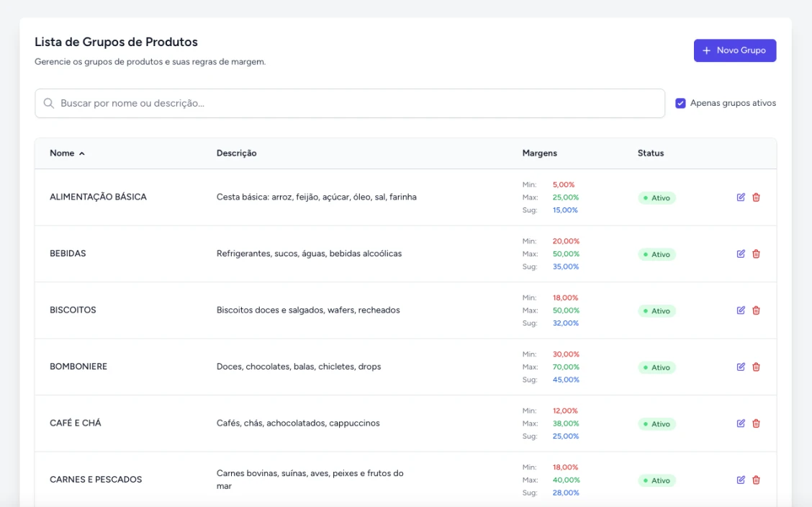Trash the CAFÉ E CHÁ group
Screen dimensions: 812x507
click(x=756, y=423)
